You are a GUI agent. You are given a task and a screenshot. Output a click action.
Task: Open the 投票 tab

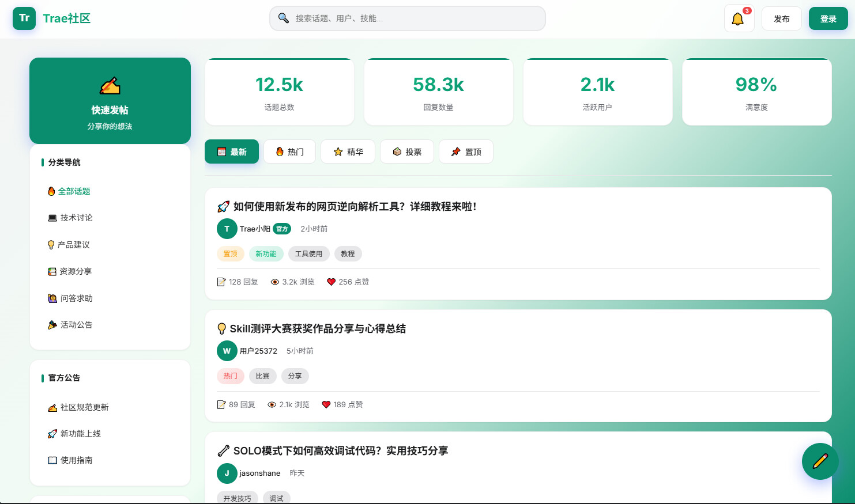[x=407, y=151]
